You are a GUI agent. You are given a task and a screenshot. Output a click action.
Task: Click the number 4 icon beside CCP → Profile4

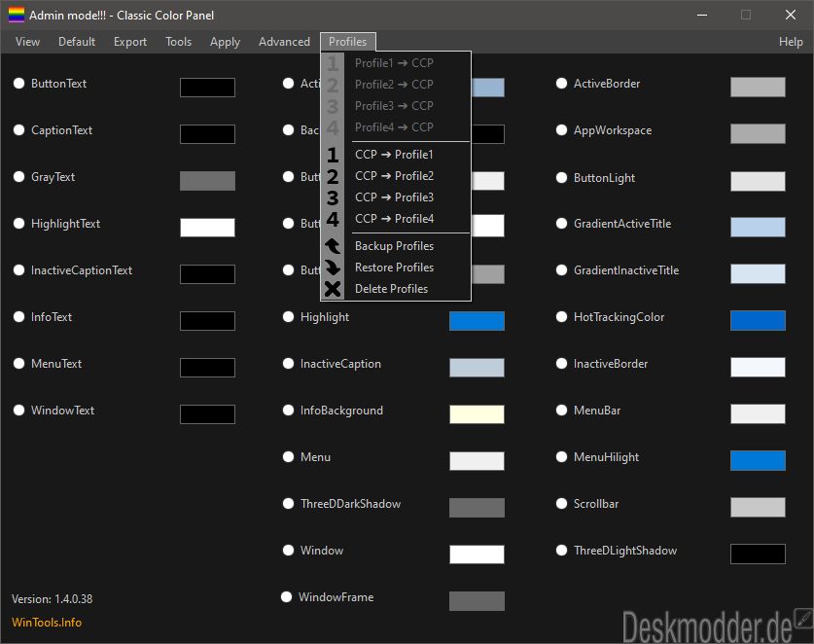(333, 219)
